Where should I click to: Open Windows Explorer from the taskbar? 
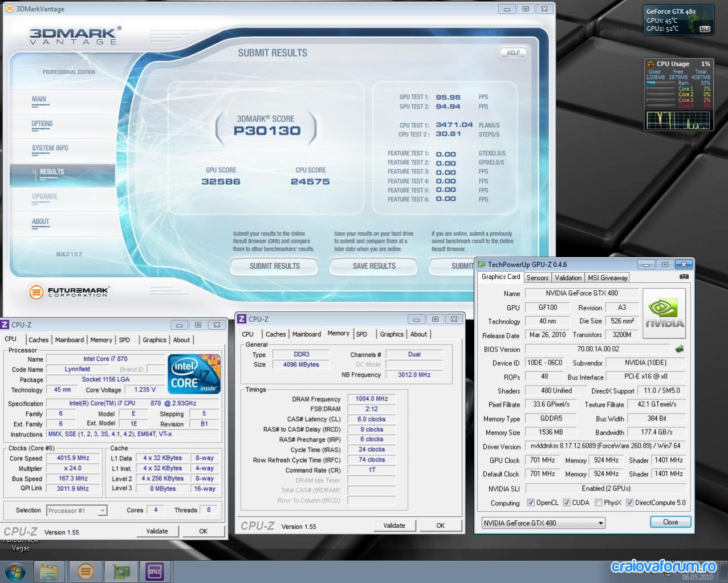(x=50, y=571)
